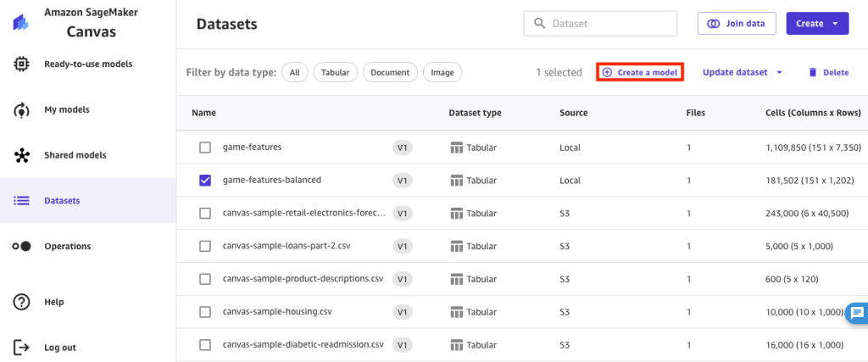The image size is (868, 362).
Task: Click the Source column header
Action: [x=574, y=113]
